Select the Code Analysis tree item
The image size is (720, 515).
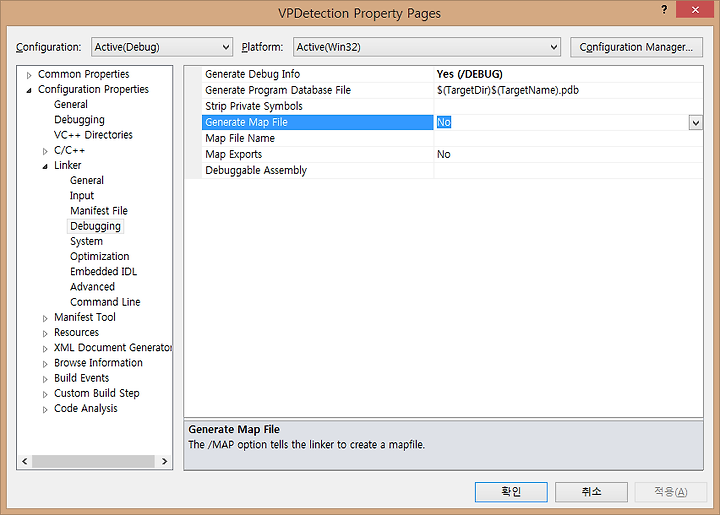point(85,408)
